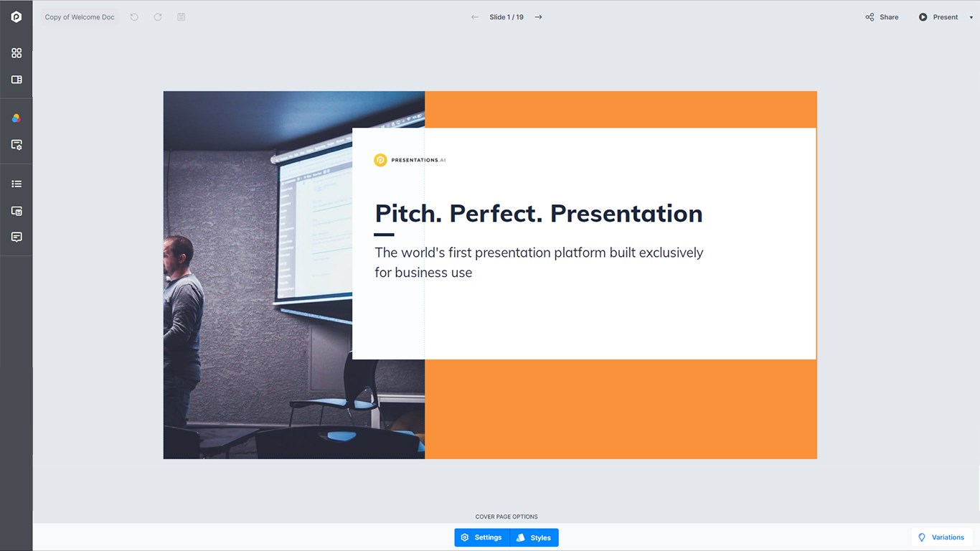Select the 'Pitch. Perfect. Presentation' heading
This screenshot has width=980, height=551.
539,213
